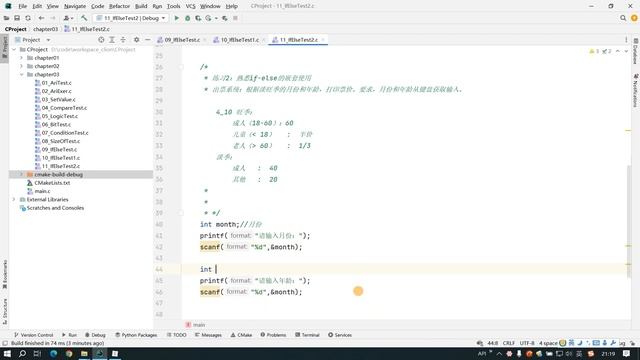This screenshot has height=360, width=640.
Task: Click the Windows taskbar search icon
Action: click(x=22, y=353)
